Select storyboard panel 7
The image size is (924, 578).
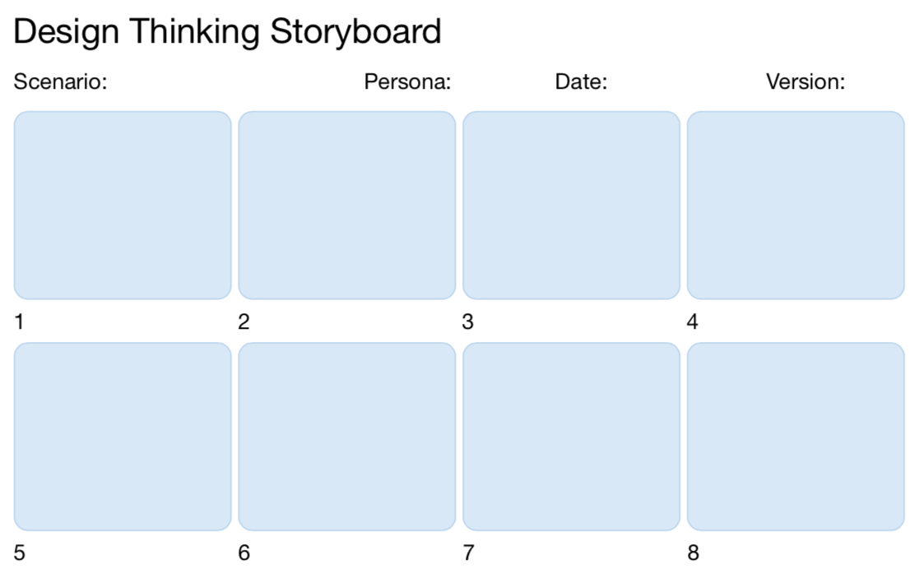tap(572, 437)
